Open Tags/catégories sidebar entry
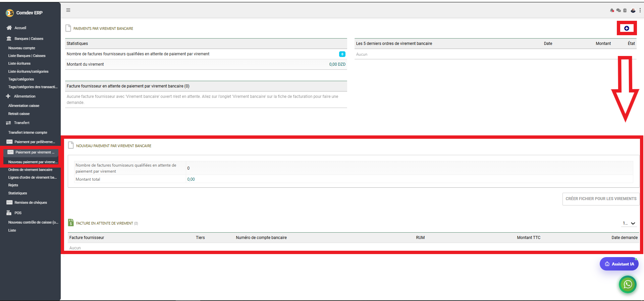The width and height of the screenshot is (644, 301). (21, 79)
